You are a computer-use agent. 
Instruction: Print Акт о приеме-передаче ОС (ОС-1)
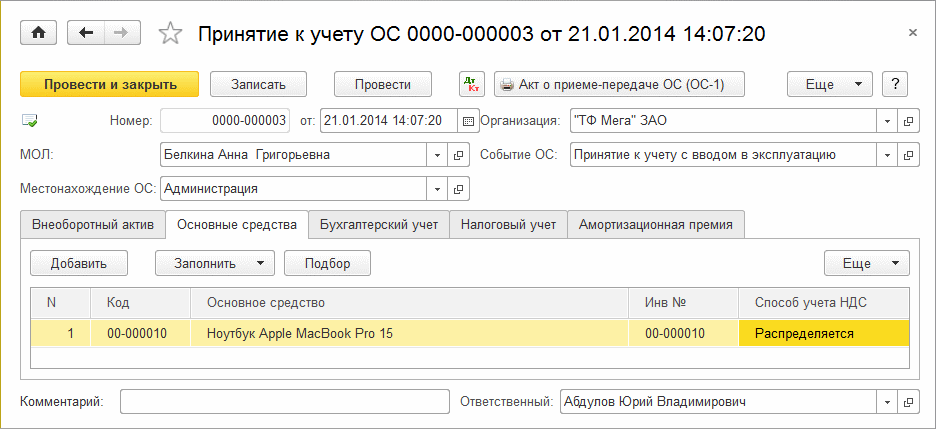tap(619, 85)
